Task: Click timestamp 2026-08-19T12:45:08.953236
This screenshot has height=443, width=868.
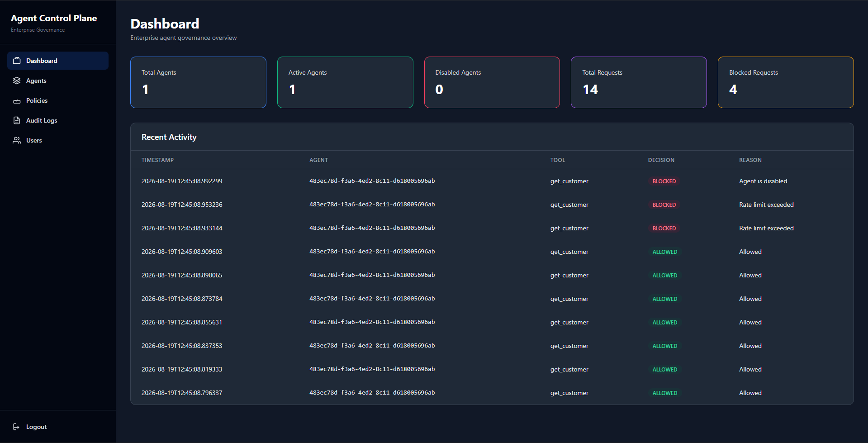Action: [182, 205]
